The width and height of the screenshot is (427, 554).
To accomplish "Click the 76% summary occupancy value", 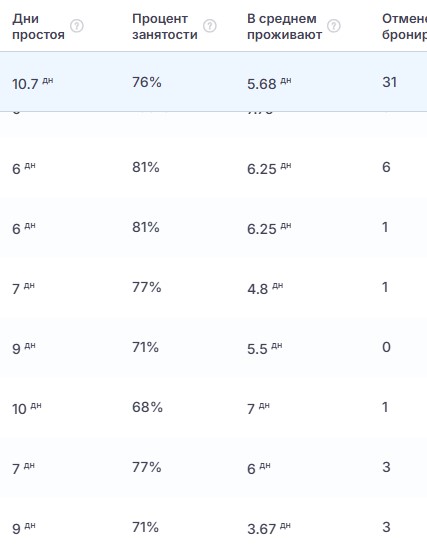I will (147, 82).
